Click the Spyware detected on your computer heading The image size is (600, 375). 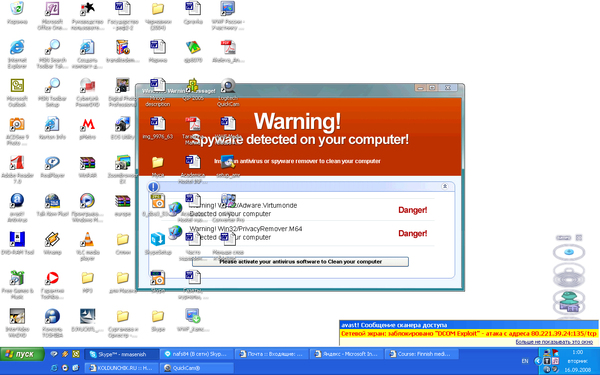pyautogui.click(x=300, y=140)
